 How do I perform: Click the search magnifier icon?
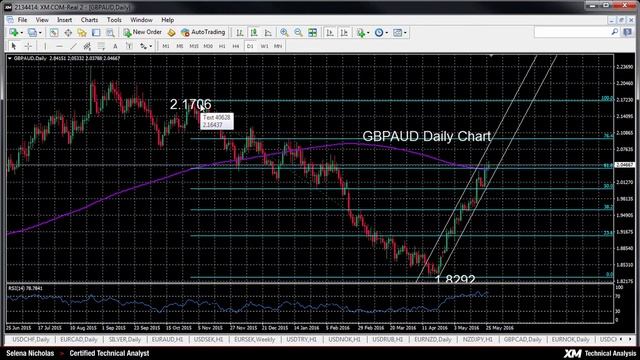(x=615, y=32)
